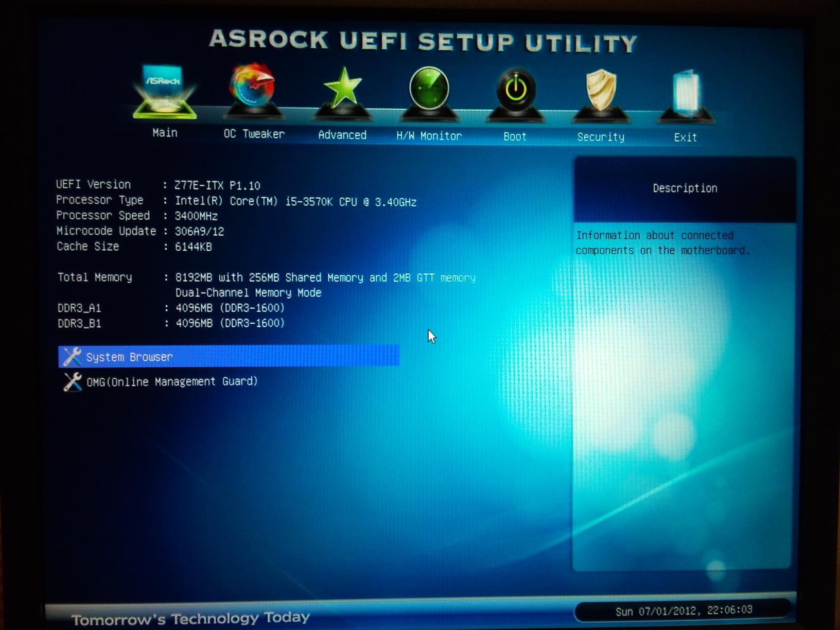Click the UEFI Version label
The width and height of the screenshot is (840, 630).
coord(93,184)
